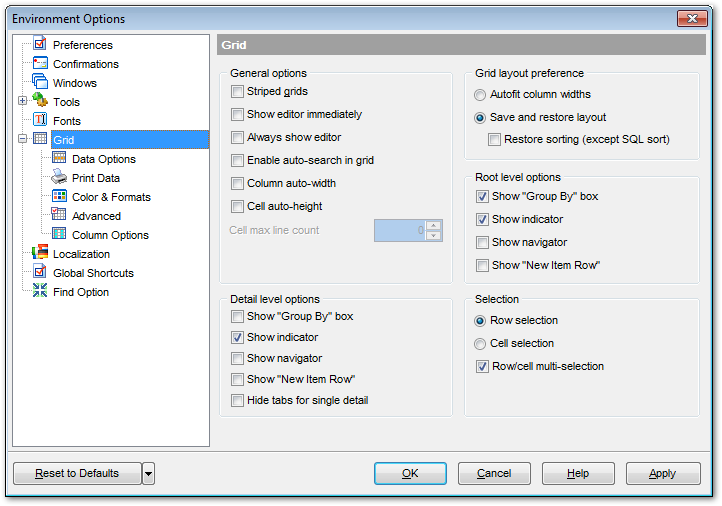Click the Global Shortcuts icon
The width and height of the screenshot is (722, 506).
pyautogui.click(x=40, y=272)
